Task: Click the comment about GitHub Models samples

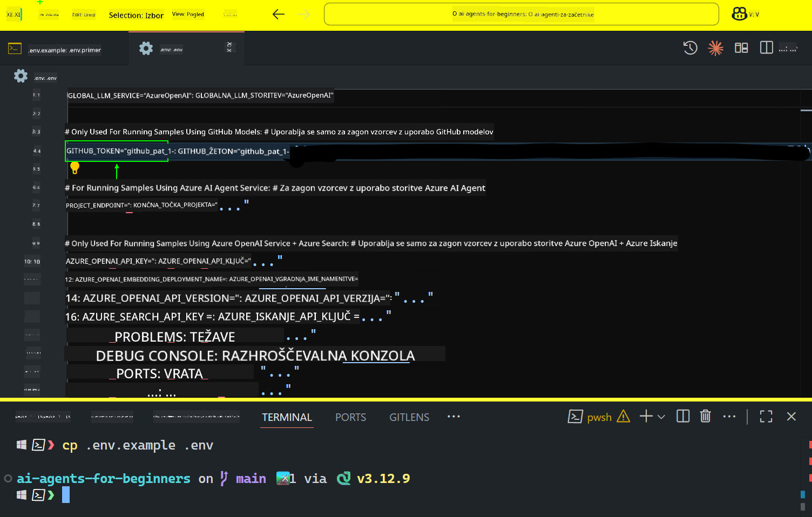Action: click(279, 132)
